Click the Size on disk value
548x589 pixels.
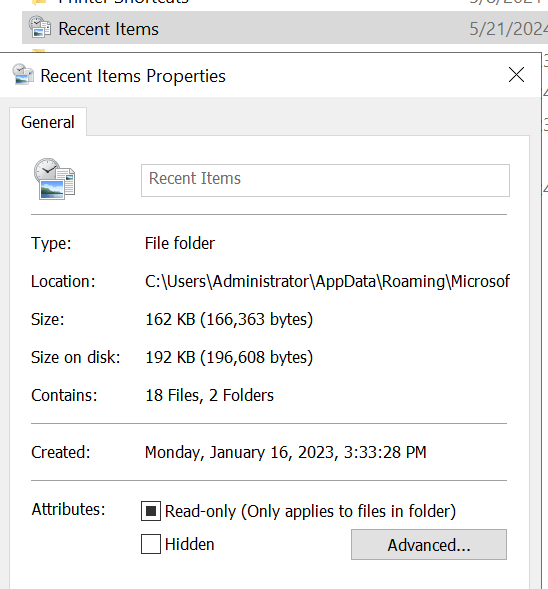point(229,357)
